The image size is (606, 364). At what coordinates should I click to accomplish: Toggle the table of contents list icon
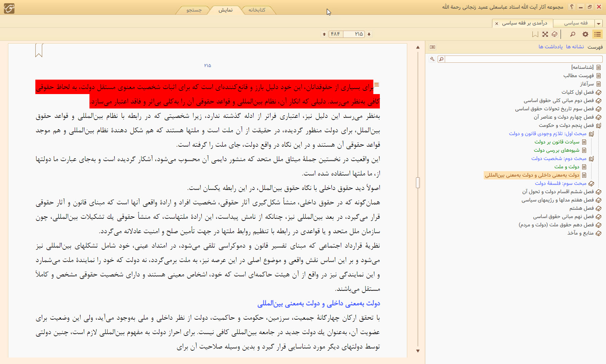click(598, 34)
